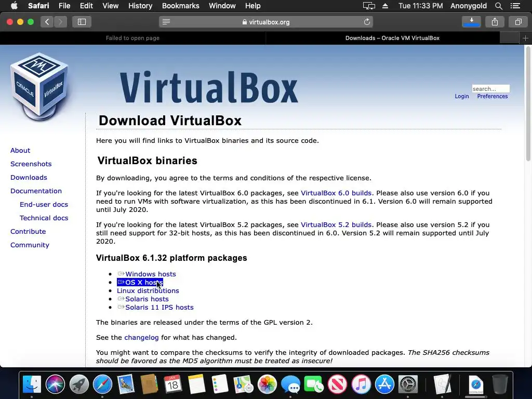Open the Screenshots sidebar link
The width and height of the screenshot is (532, 399).
(31, 164)
